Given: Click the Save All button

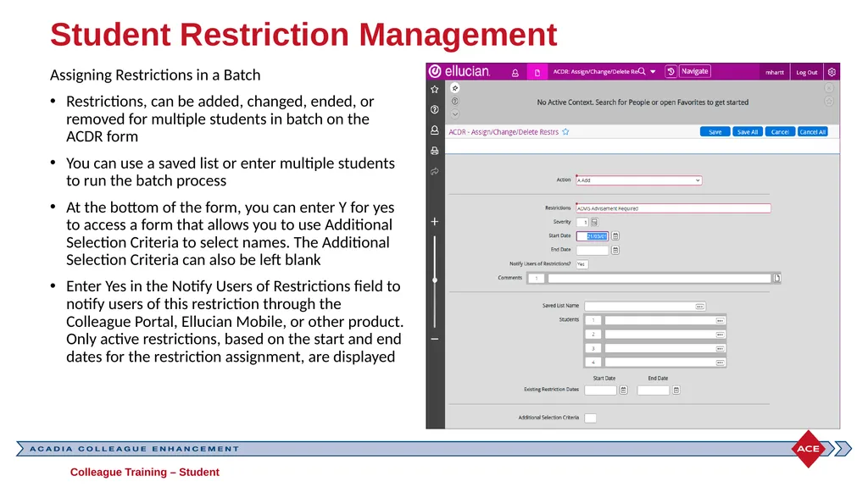Looking at the screenshot, I should coord(748,132).
